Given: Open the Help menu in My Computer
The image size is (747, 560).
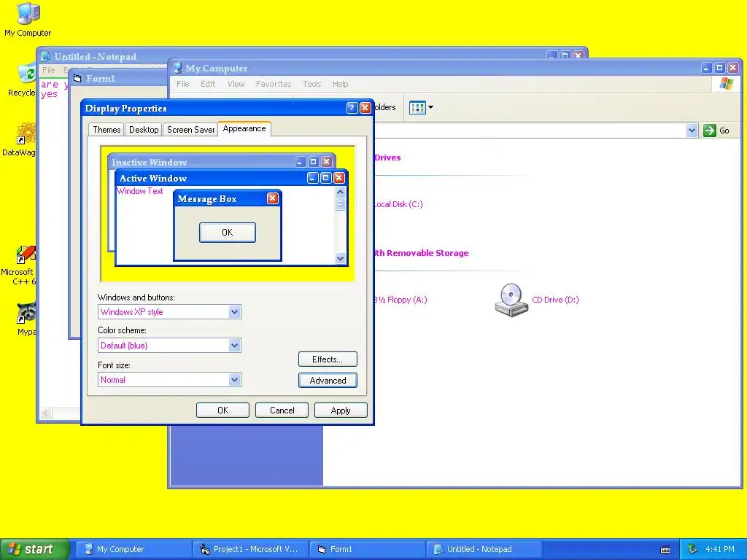Looking at the screenshot, I should pyautogui.click(x=340, y=84).
